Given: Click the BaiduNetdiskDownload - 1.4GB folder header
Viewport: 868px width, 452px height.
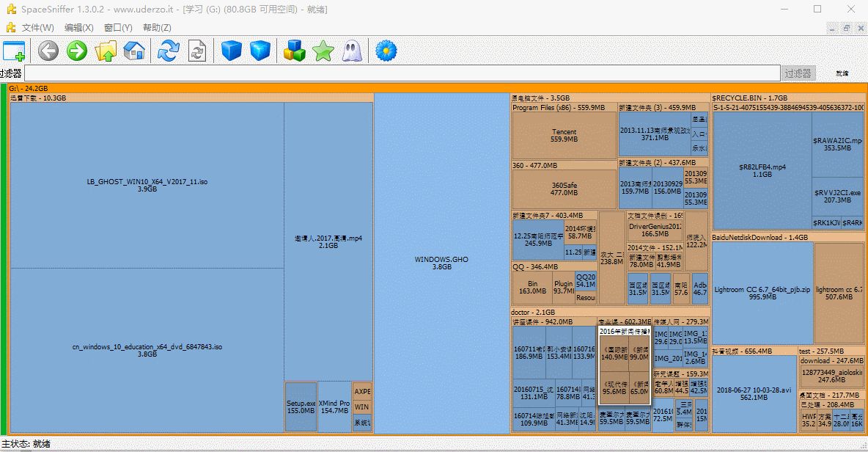Looking at the screenshot, I should (x=788, y=237).
